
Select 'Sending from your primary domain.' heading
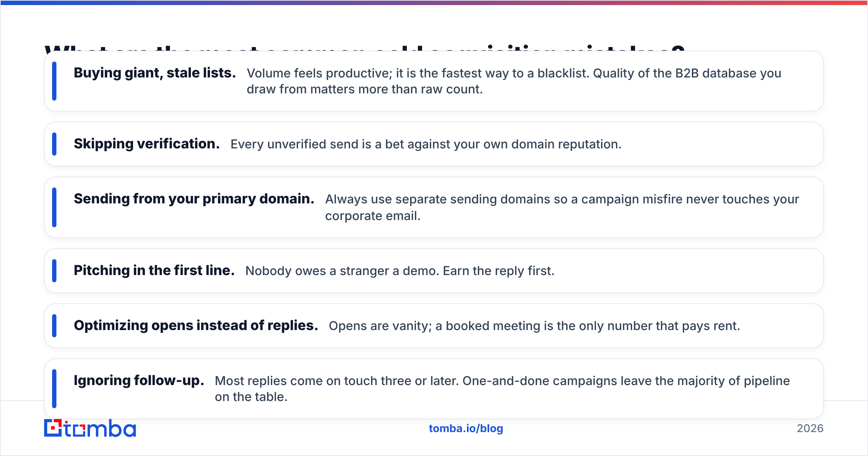tap(194, 199)
